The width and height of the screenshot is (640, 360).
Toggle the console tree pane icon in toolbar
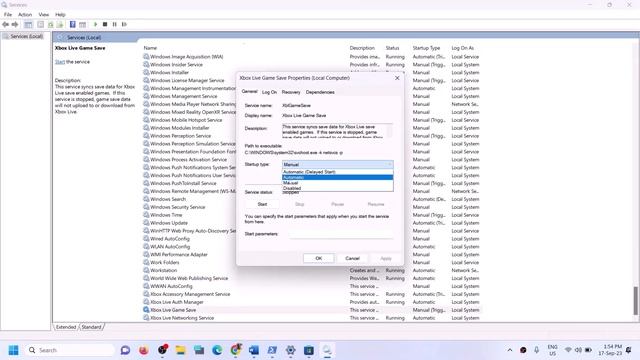28,24
